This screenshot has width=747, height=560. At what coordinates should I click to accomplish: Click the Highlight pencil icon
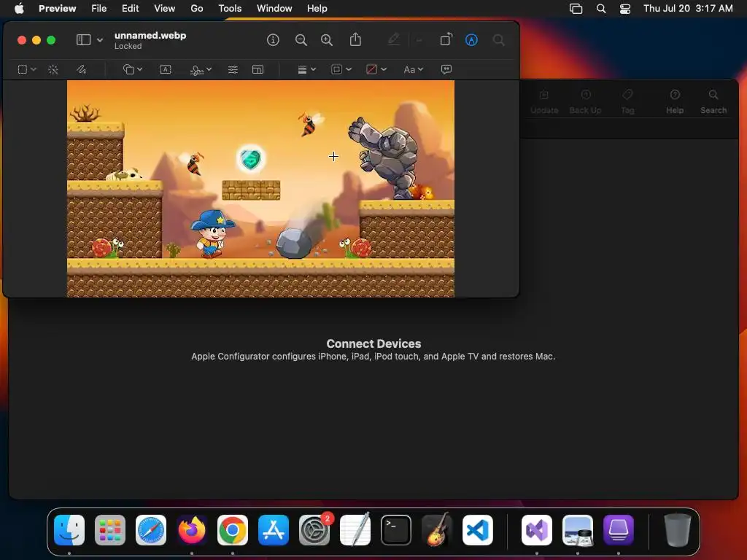click(393, 39)
